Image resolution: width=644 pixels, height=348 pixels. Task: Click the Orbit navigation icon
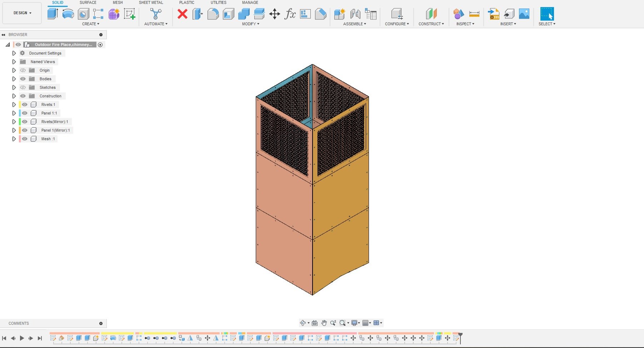pos(303,323)
